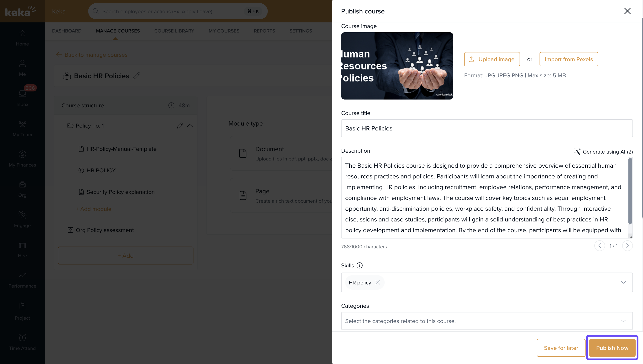Switch to the Course Library tab
This screenshot has height=364, width=643.
[x=174, y=31]
